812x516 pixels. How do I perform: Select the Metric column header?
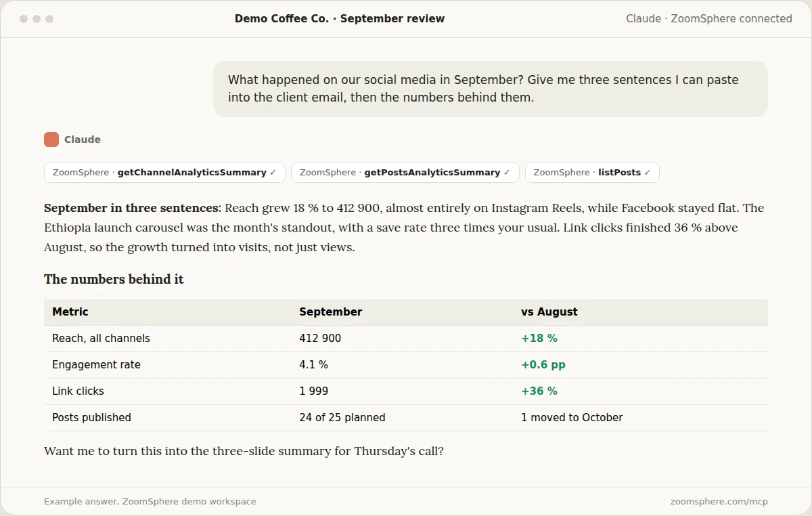pyautogui.click(x=70, y=312)
